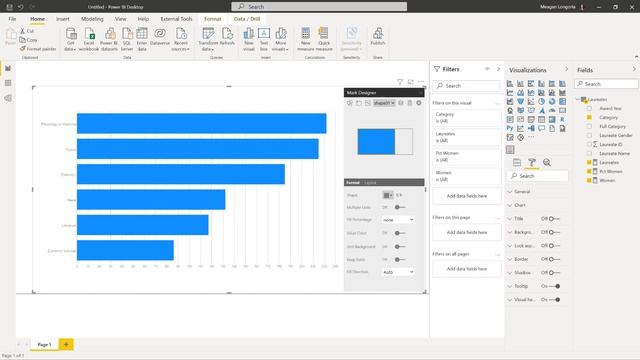Click the Filters pane Search field
The width and height of the screenshot is (640, 360).
click(x=467, y=86)
